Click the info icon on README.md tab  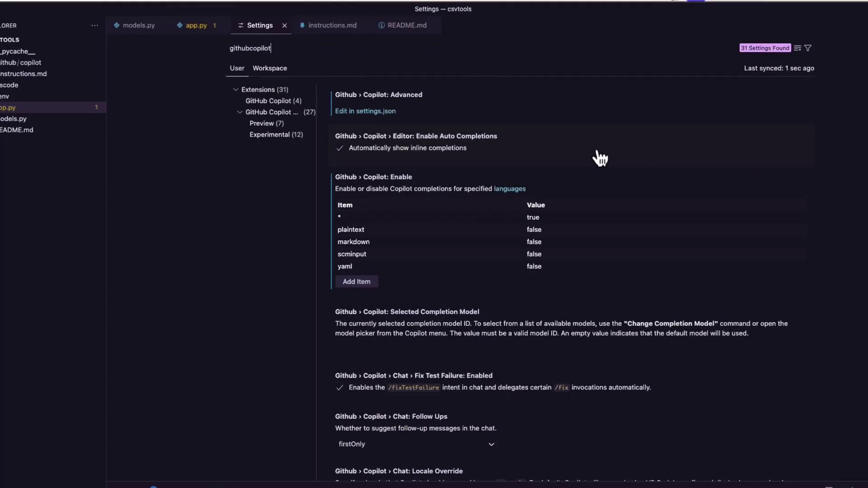382,25
